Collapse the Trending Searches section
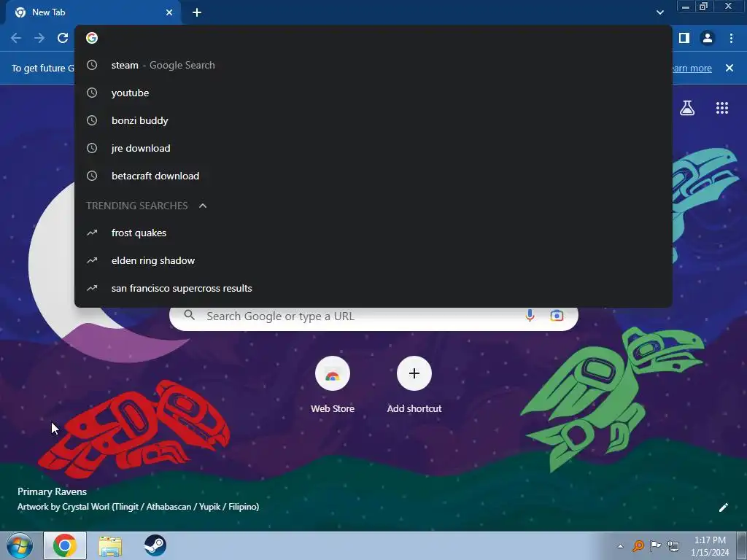This screenshot has width=747, height=560. point(203,206)
